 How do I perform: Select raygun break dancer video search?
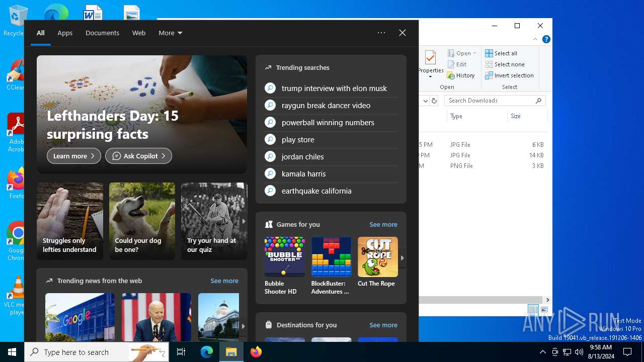click(x=331, y=105)
